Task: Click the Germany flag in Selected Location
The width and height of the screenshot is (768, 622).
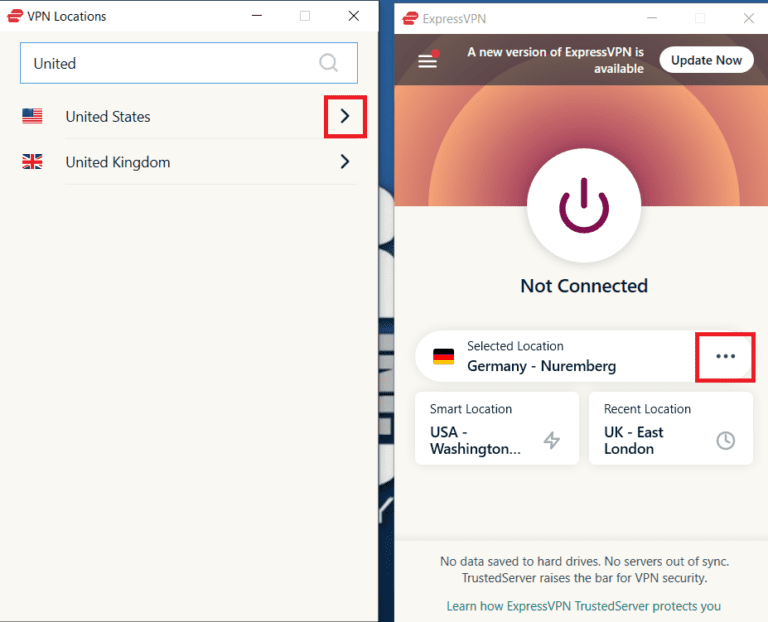Action: pyautogui.click(x=443, y=357)
